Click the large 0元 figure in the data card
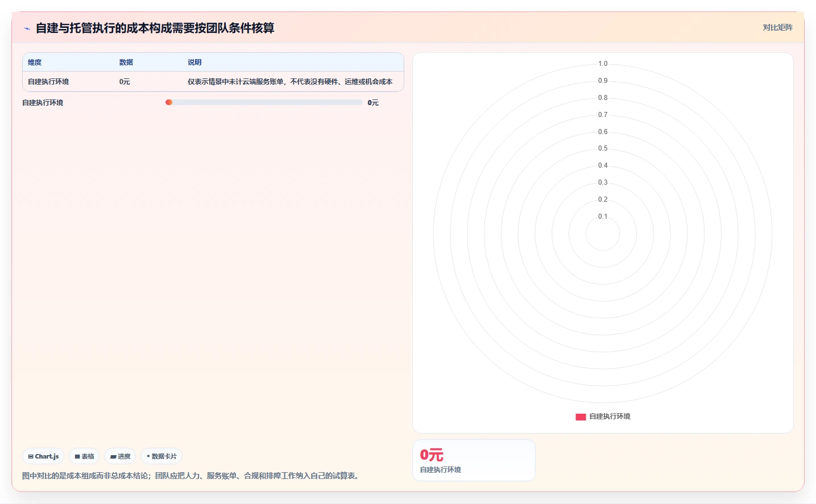The image size is (816, 504). tap(432, 455)
